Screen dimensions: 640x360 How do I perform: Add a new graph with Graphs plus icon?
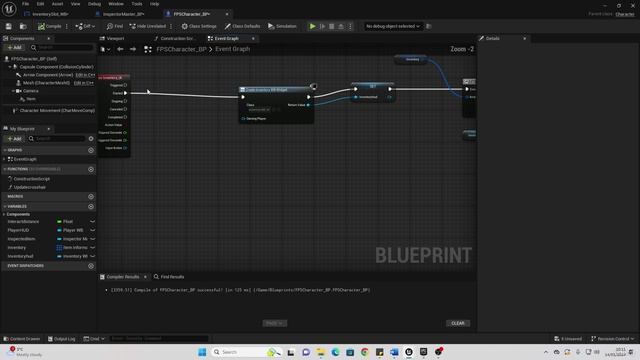[91, 150]
